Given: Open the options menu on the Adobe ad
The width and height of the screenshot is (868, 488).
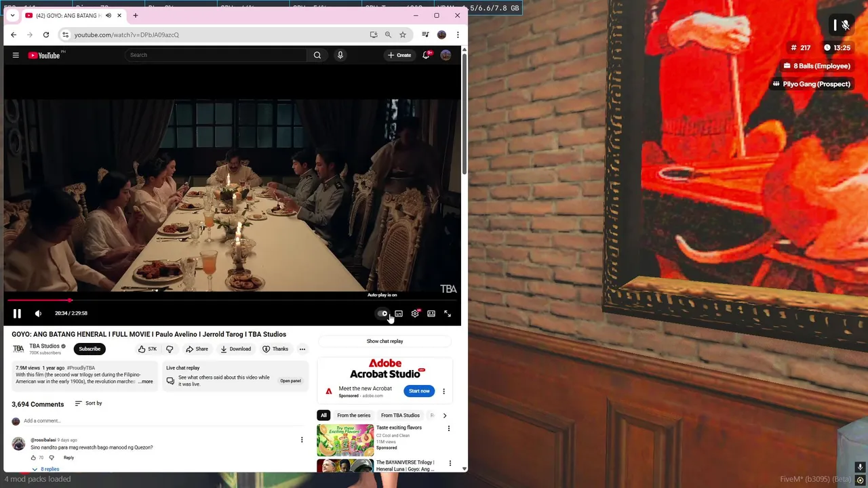Looking at the screenshot, I should (x=443, y=391).
